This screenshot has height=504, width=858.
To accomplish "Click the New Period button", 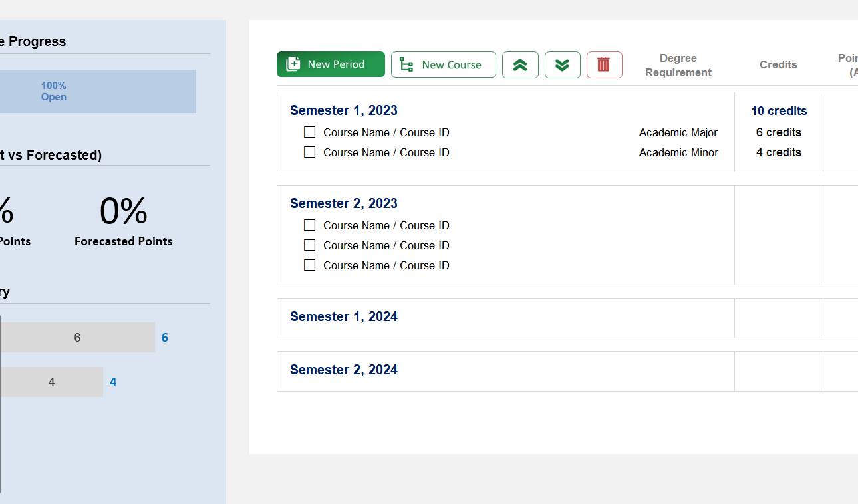I will (x=331, y=64).
